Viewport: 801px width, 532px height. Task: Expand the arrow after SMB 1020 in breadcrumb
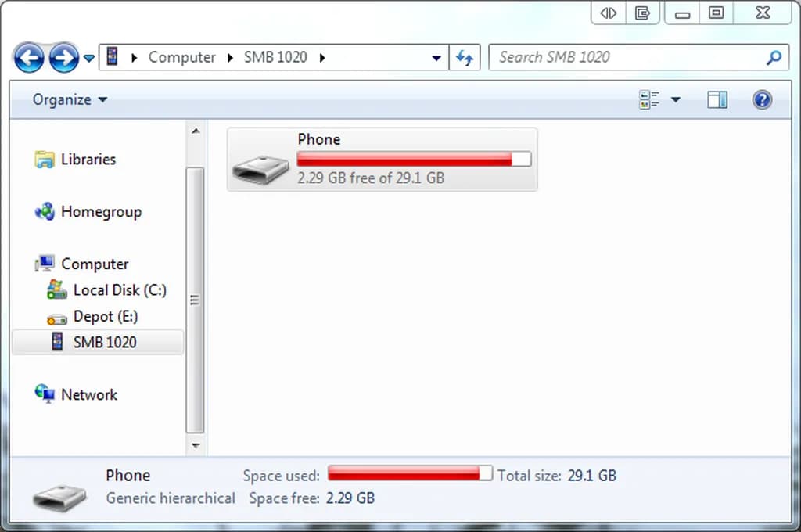pyautogui.click(x=322, y=58)
